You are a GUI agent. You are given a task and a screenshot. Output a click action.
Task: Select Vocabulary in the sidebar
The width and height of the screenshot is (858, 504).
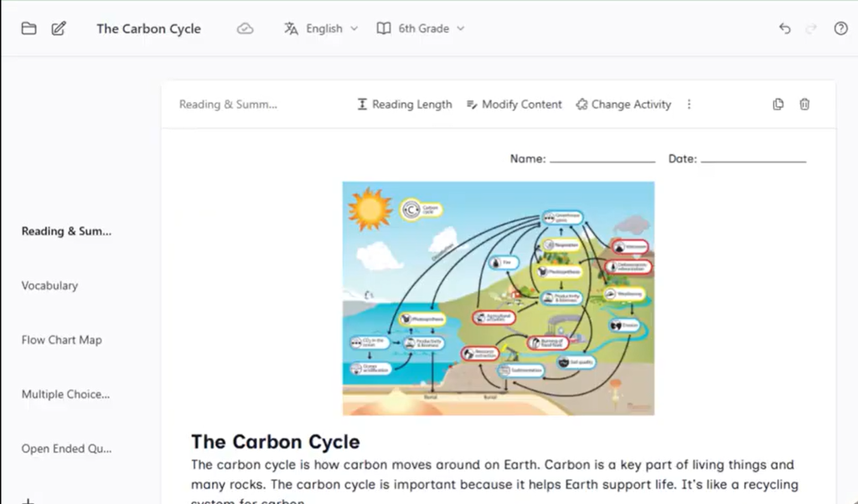49,285
